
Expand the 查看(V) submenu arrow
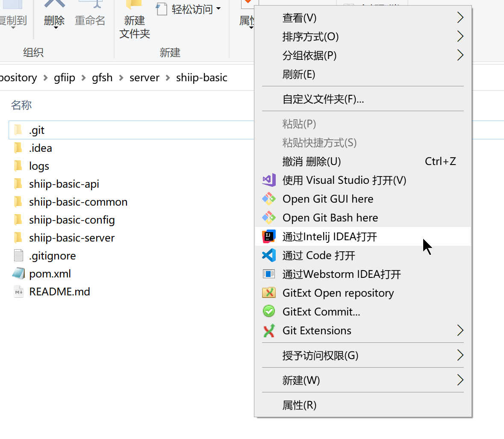click(x=460, y=18)
